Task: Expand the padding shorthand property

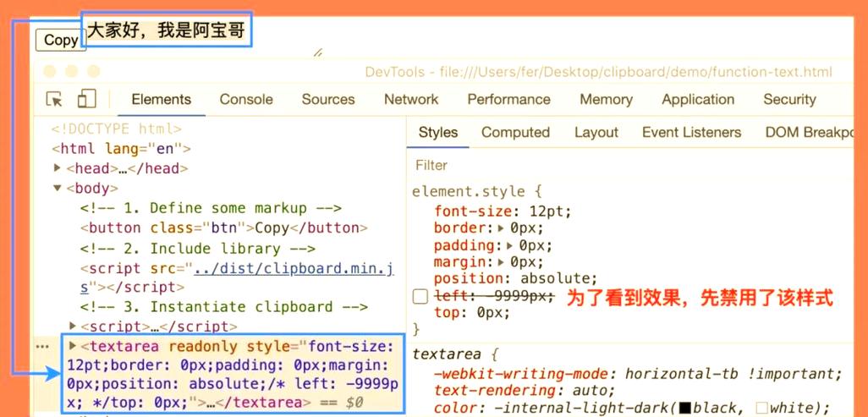Action: [510, 245]
